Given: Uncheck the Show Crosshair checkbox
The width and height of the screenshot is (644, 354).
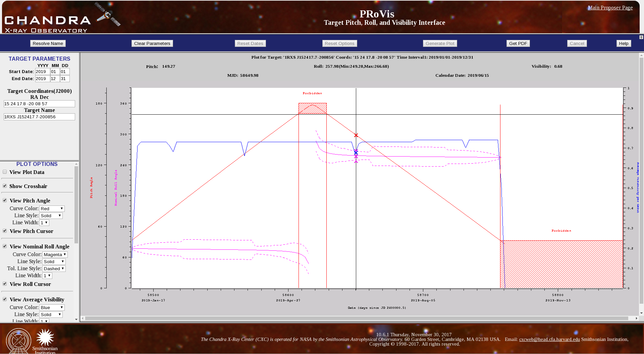Looking at the screenshot, I should coord(5,186).
